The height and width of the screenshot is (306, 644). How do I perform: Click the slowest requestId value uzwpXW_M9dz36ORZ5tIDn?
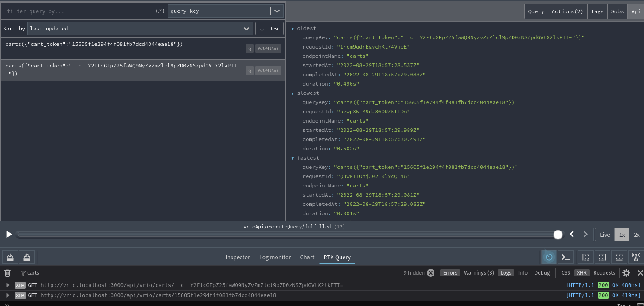pyautogui.click(x=373, y=112)
